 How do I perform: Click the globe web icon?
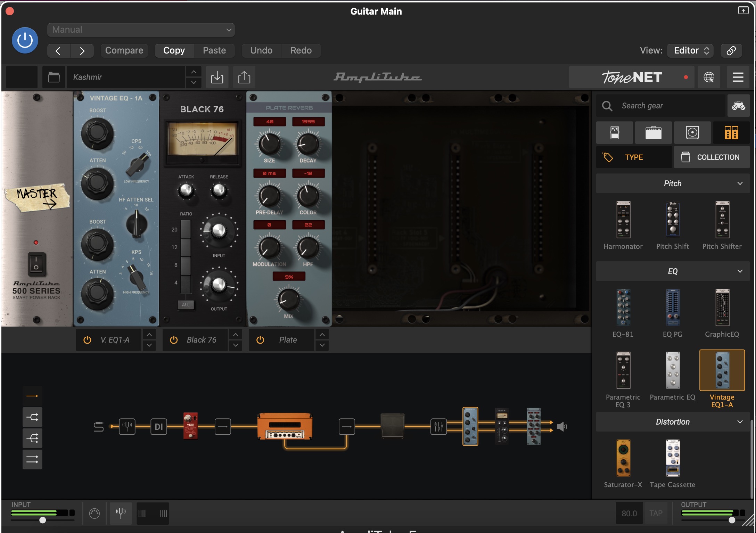pos(709,77)
